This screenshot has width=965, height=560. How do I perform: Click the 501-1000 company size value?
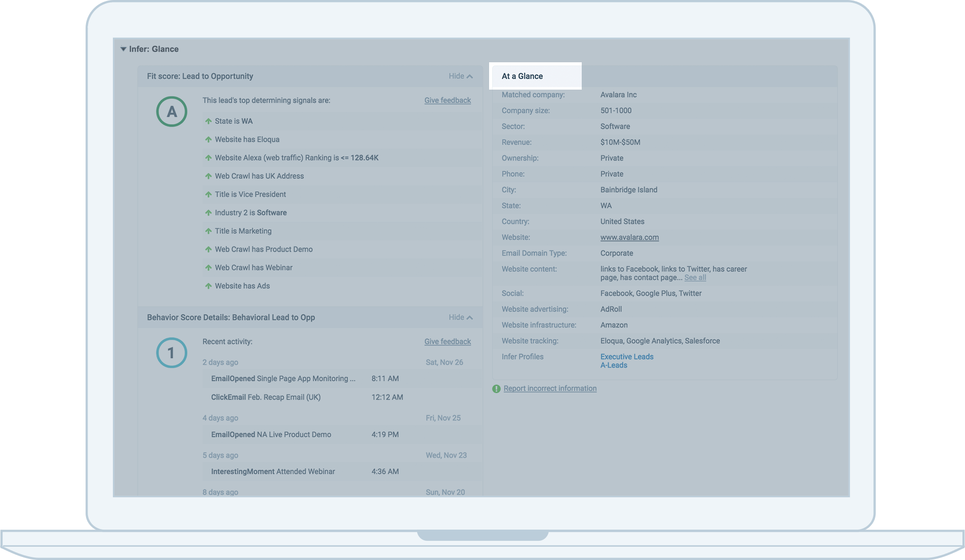(x=616, y=110)
